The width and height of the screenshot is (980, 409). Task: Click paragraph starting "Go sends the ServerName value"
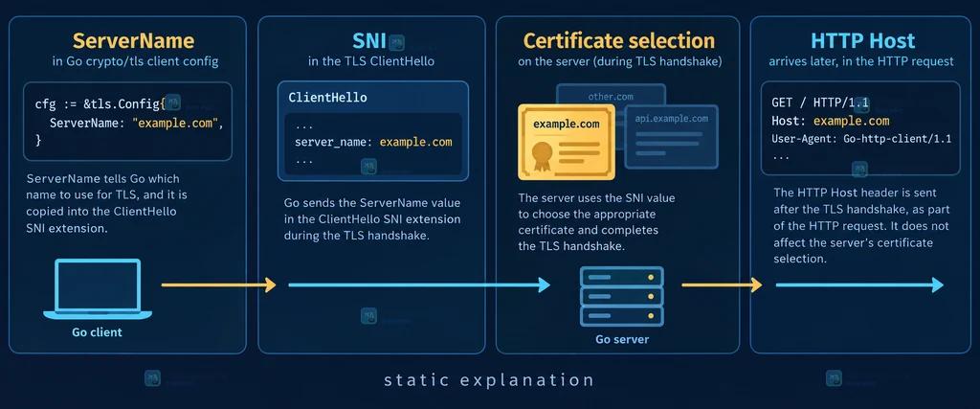(x=372, y=219)
